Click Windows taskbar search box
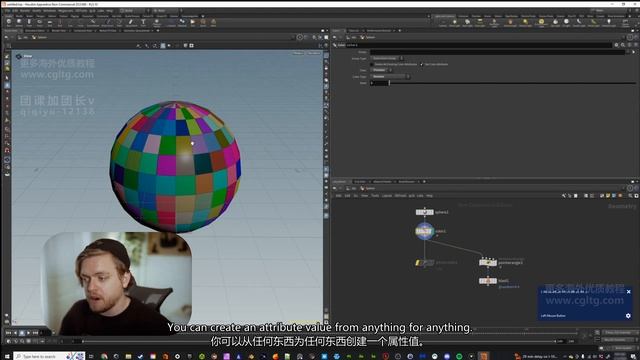The width and height of the screenshot is (640, 360). pyautogui.click(x=49, y=356)
